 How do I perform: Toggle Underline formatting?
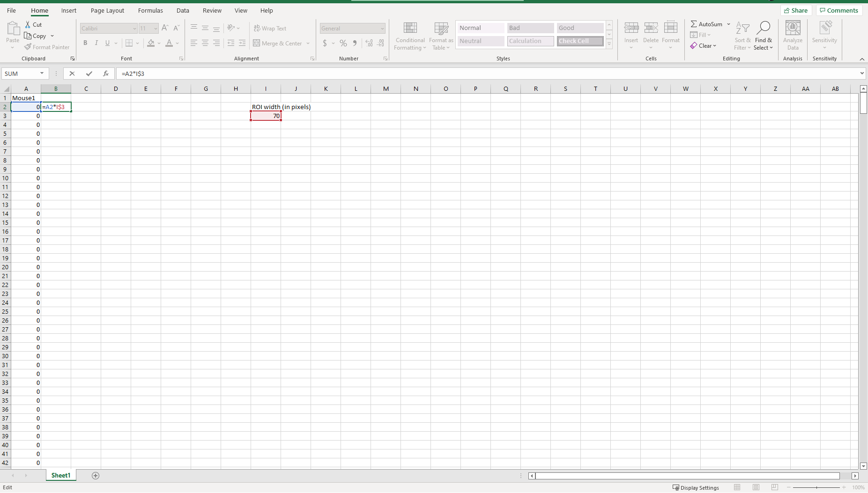(x=108, y=43)
